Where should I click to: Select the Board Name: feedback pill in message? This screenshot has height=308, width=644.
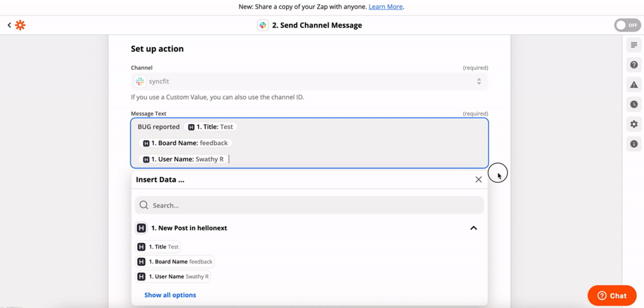[x=185, y=143]
